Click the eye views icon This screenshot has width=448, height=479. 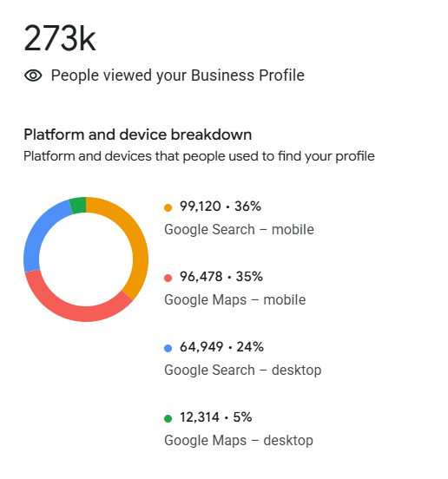[x=33, y=75]
